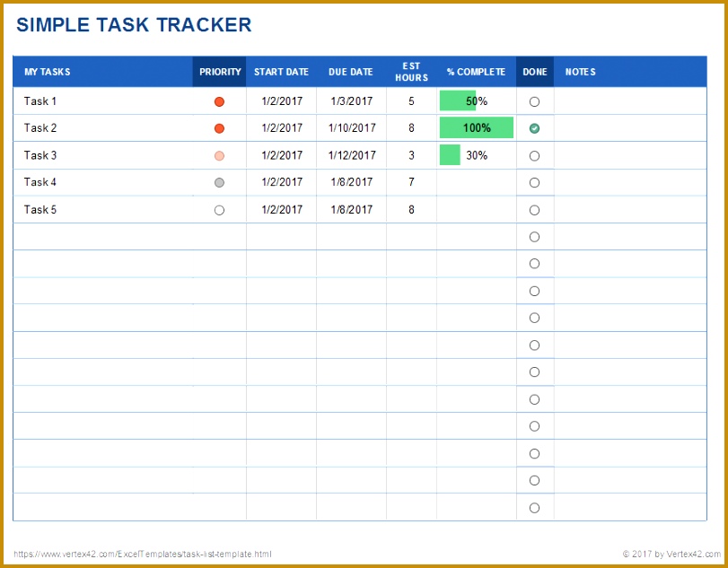
Task: Mark Task 5 as done
Action: (534, 209)
